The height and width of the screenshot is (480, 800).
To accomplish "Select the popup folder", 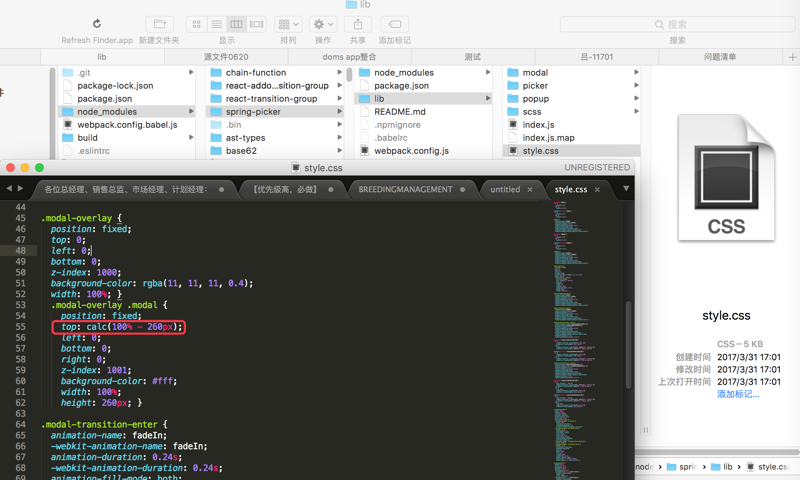I will [x=572, y=98].
